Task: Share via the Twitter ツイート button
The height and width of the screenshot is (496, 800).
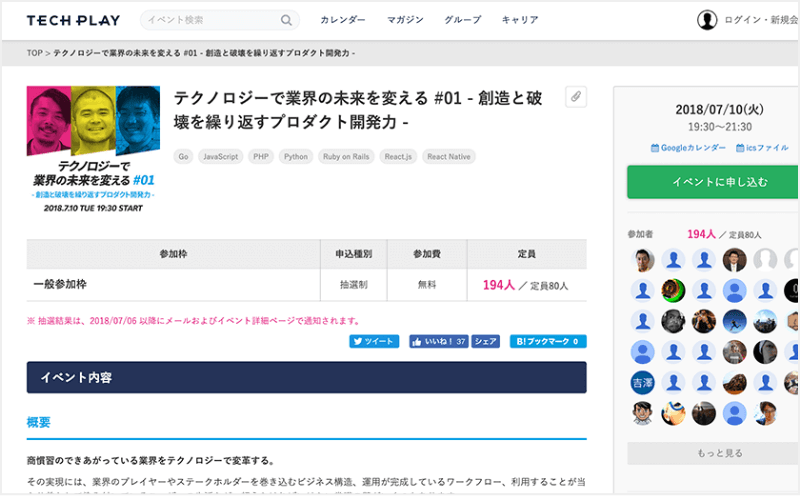Action: click(374, 341)
